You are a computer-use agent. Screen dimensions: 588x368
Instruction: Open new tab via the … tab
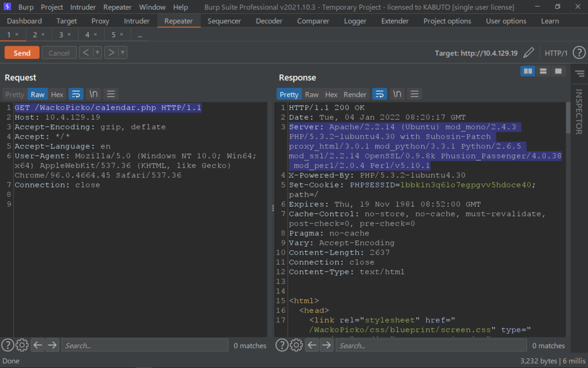tap(140, 35)
